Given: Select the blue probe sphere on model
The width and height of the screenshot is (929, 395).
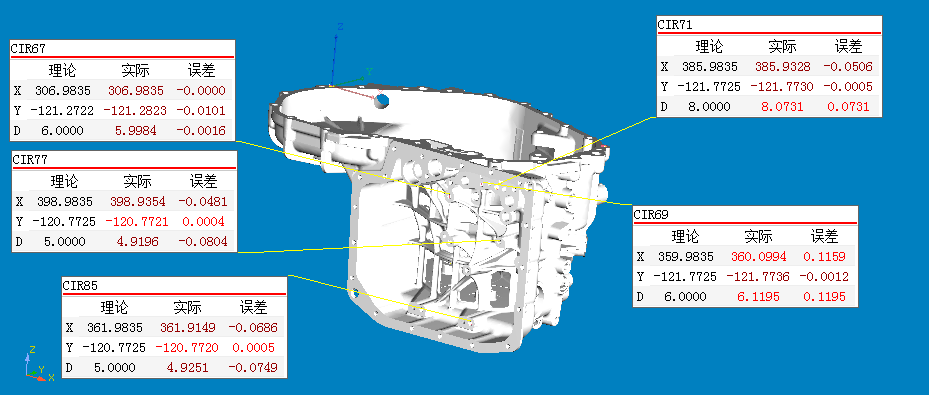Looking at the screenshot, I should click(x=383, y=101).
